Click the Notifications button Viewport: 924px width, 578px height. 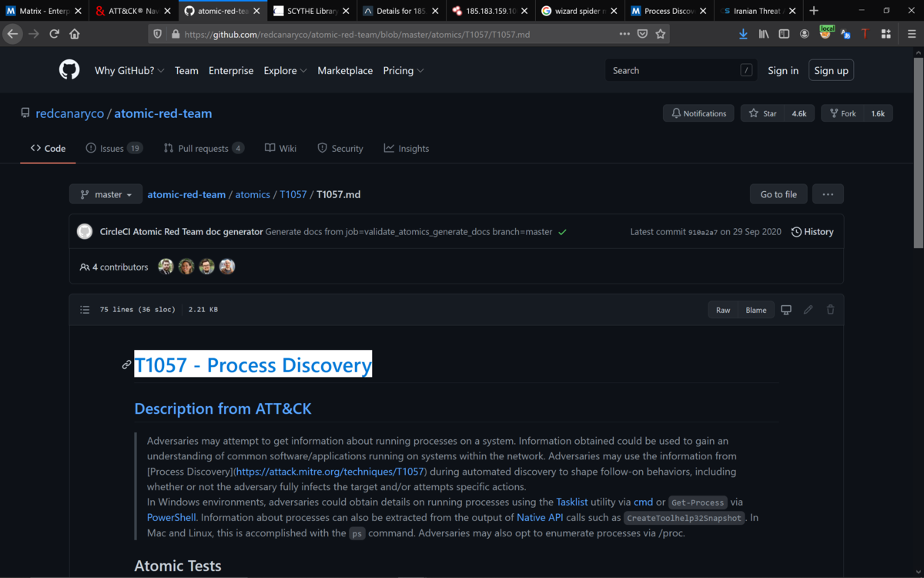coord(698,113)
